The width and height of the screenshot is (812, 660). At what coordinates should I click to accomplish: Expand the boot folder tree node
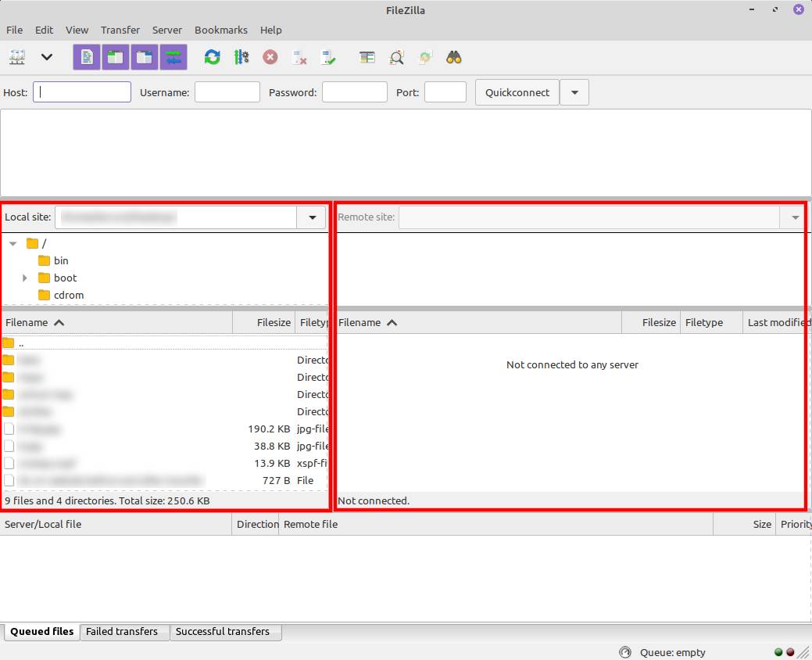point(24,278)
